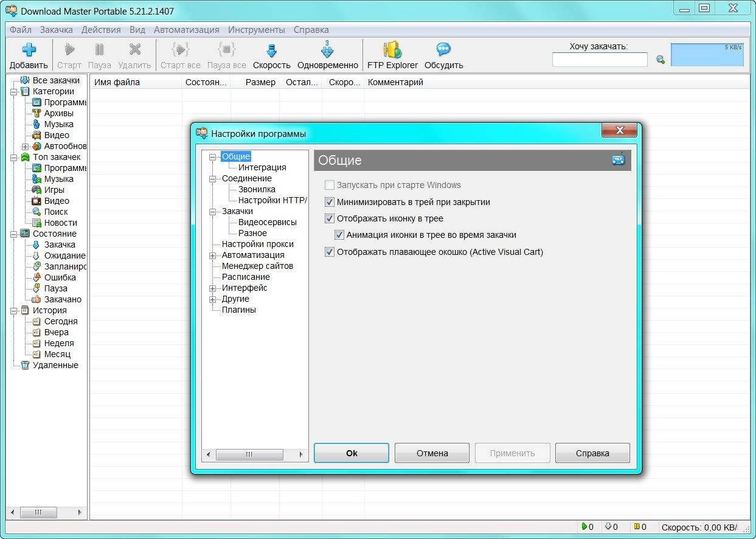Sort by Имя файла column header
Screen dimensions: 756x539
click(136, 82)
